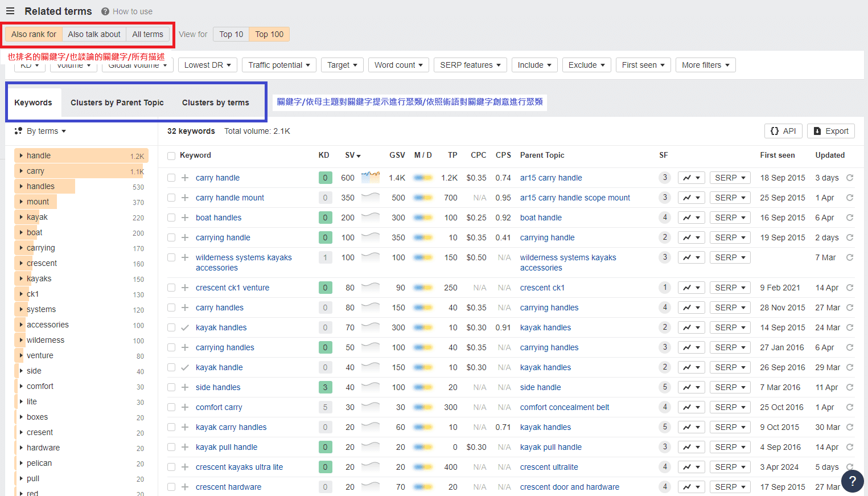Open the hamburger menu icon
The width and height of the screenshot is (868, 496).
[x=10, y=11]
